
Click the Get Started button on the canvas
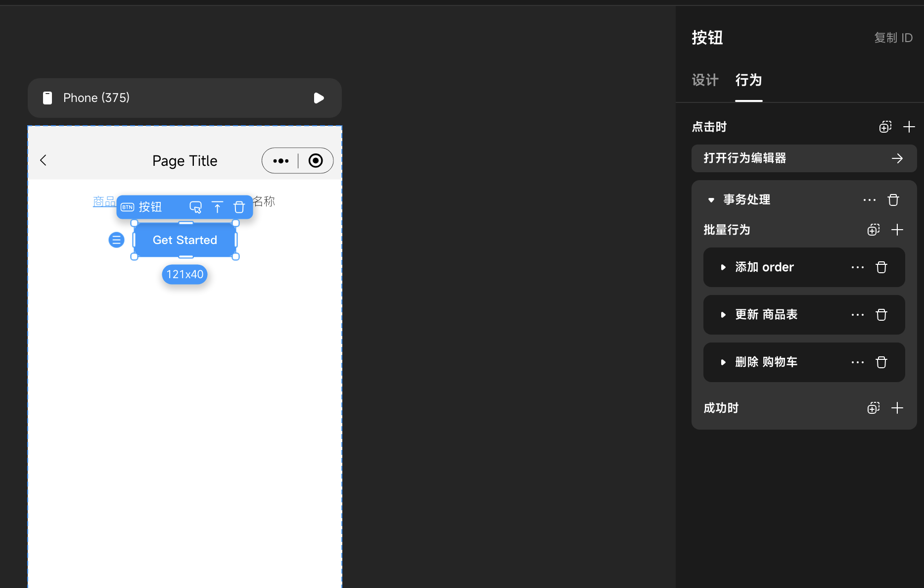point(185,240)
